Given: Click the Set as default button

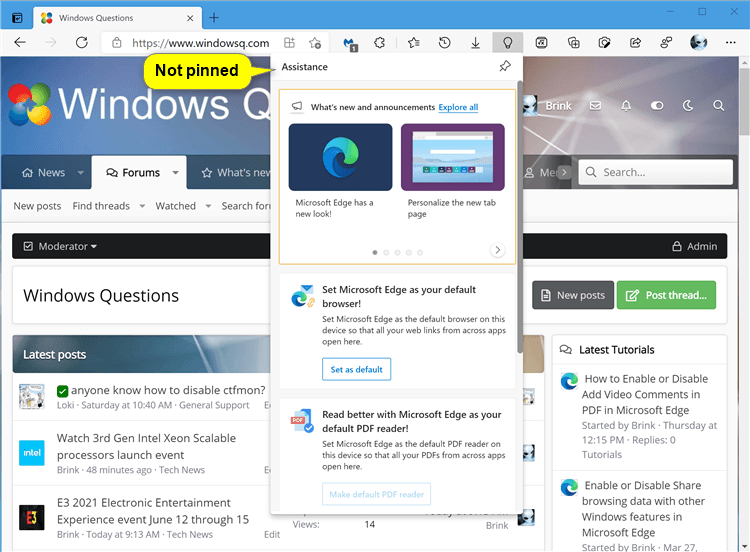Looking at the screenshot, I should coord(356,369).
